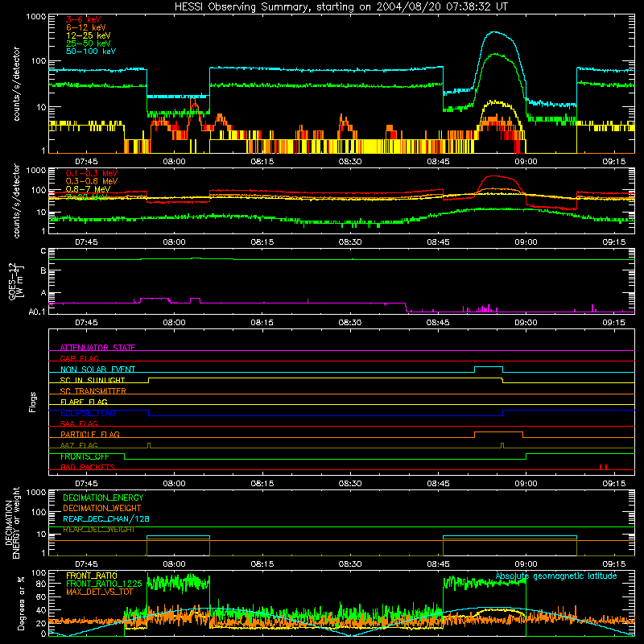Click the "FLARE_FLAG" label
This screenshot has height=644, width=644.
(x=84, y=402)
